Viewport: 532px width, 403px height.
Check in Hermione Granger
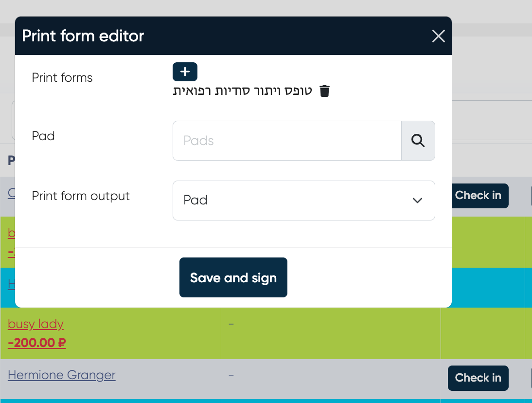click(x=478, y=378)
